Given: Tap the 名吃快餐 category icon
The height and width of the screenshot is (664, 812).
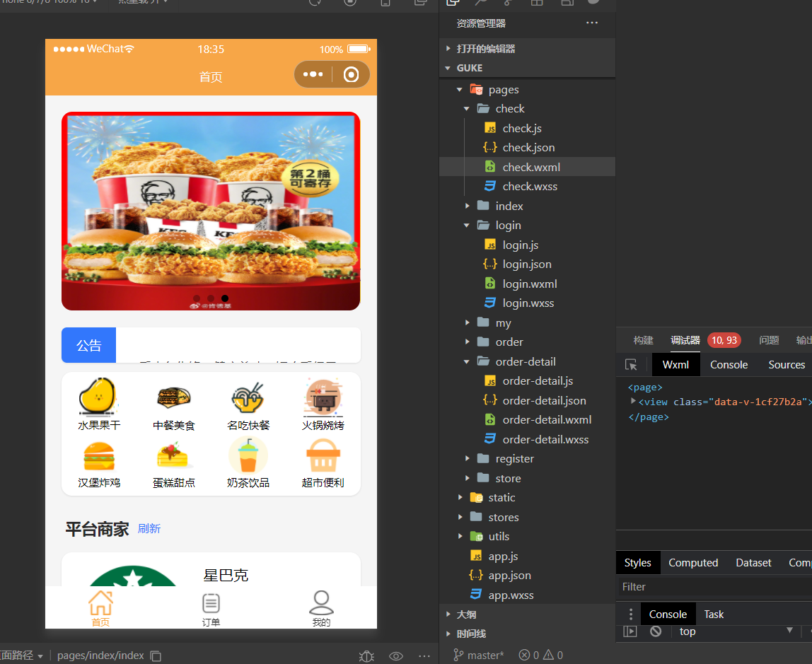Looking at the screenshot, I should click(248, 397).
